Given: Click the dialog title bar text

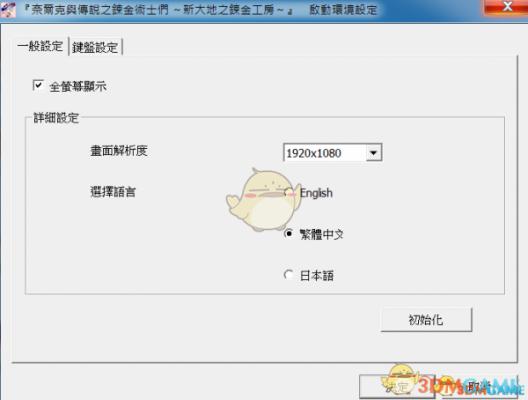Looking at the screenshot, I should coord(201,9).
